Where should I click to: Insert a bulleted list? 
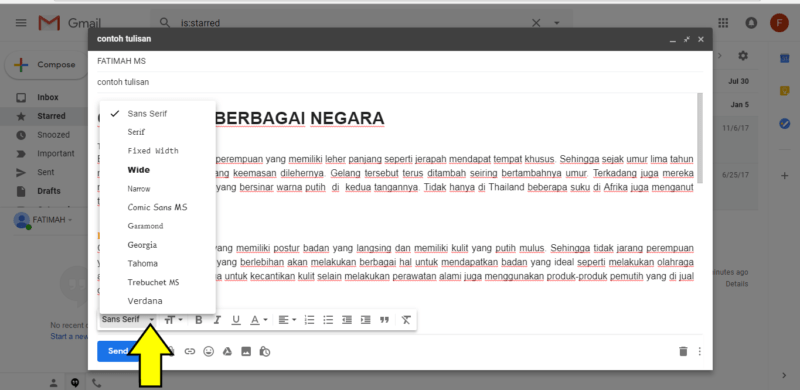tap(328, 320)
